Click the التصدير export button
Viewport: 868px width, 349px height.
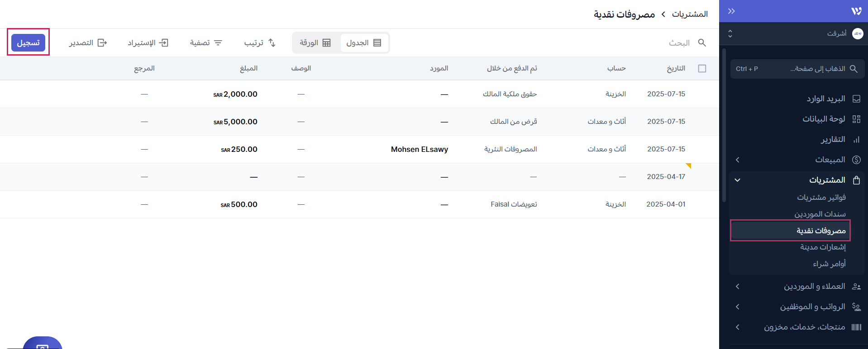point(88,43)
